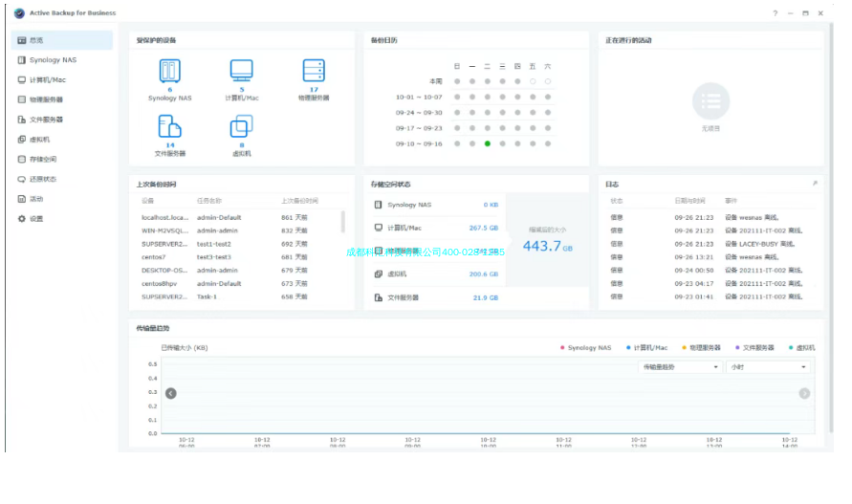Open the 计算机/Mac protected devices icon
Image resolution: width=852 pixels, height=504 pixels.
coord(241,71)
